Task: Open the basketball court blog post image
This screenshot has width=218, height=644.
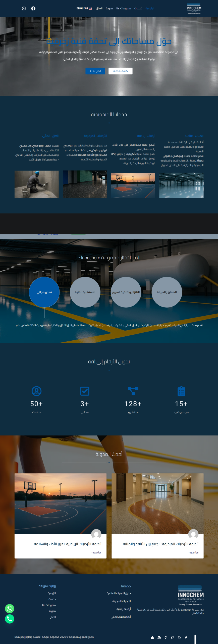Action: (x=61, y=504)
